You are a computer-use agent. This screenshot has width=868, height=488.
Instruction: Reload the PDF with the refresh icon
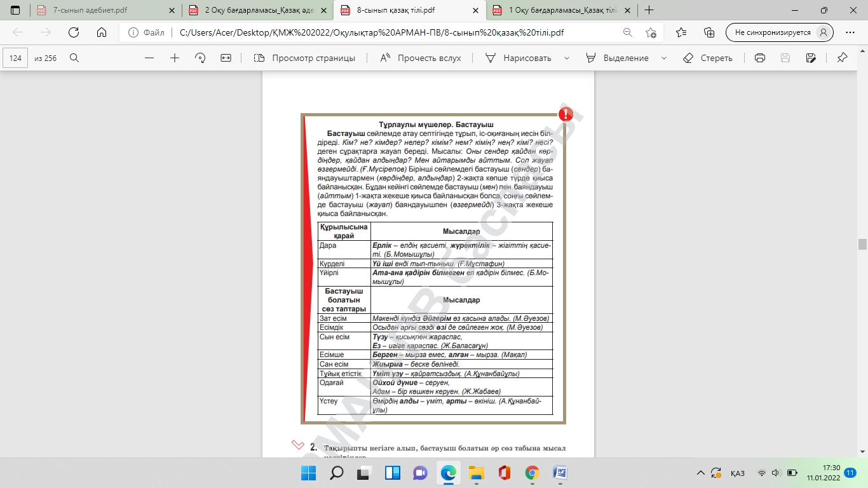click(x=73, y=33)
